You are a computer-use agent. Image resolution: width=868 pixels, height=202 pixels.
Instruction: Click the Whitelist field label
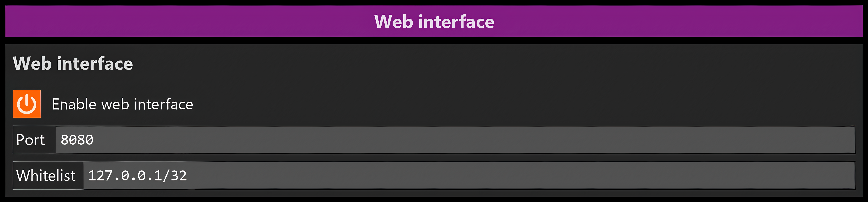[x=46, y=175]
